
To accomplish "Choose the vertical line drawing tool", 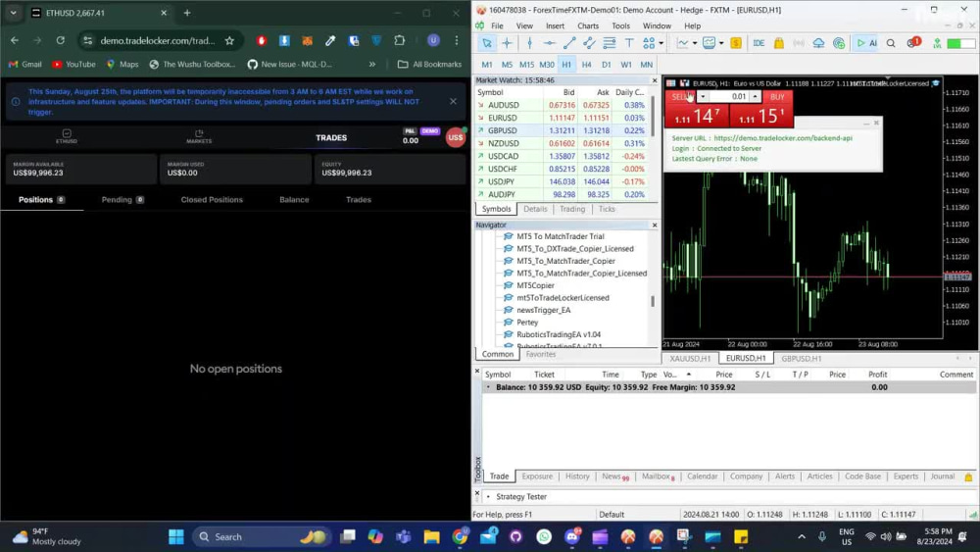I will [x=529, y=43].
